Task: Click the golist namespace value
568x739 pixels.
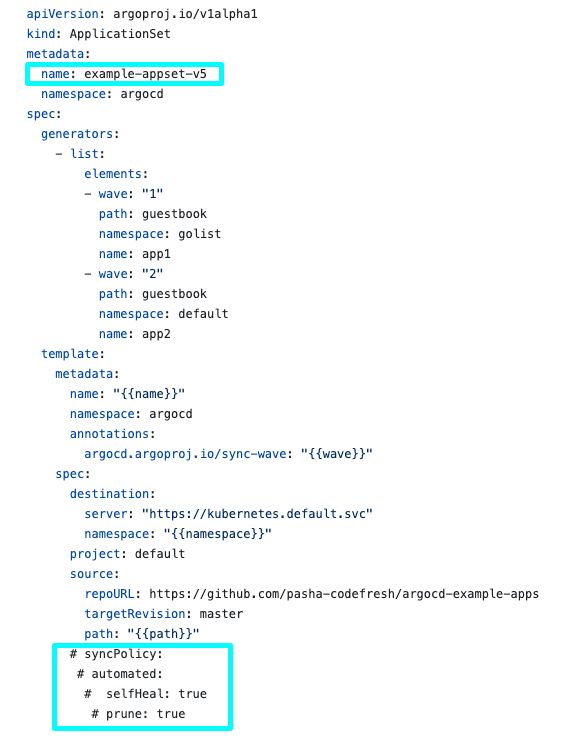Action: coord(199,234)
